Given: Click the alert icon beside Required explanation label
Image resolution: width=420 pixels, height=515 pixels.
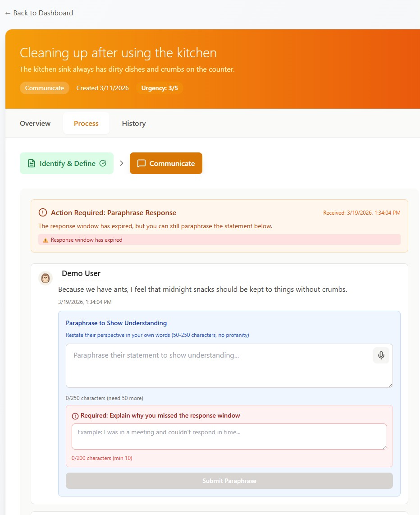Looking at the screenshot, I should pos(75,416).
